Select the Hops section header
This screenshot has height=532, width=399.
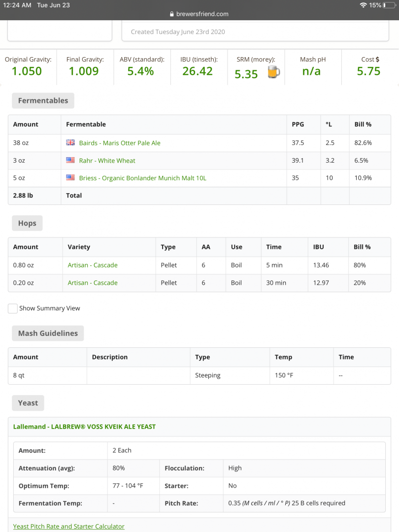27,223
